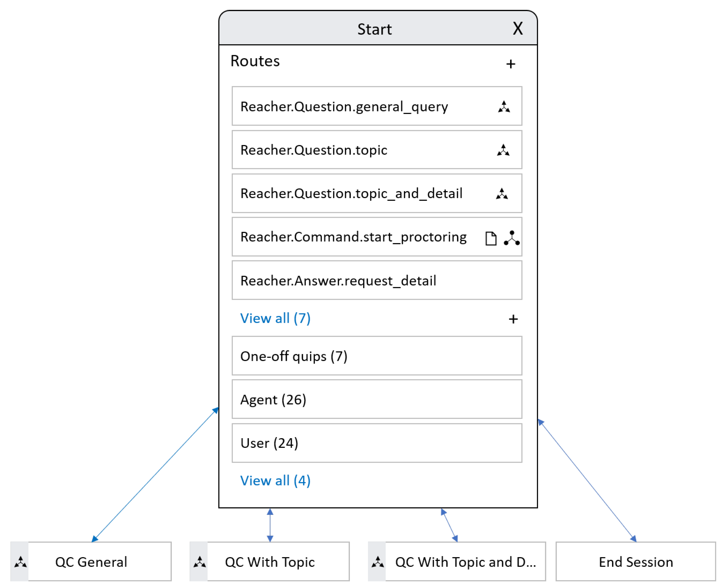
Task: Click the flow icon on general_query route
Action: coord(504,107)
